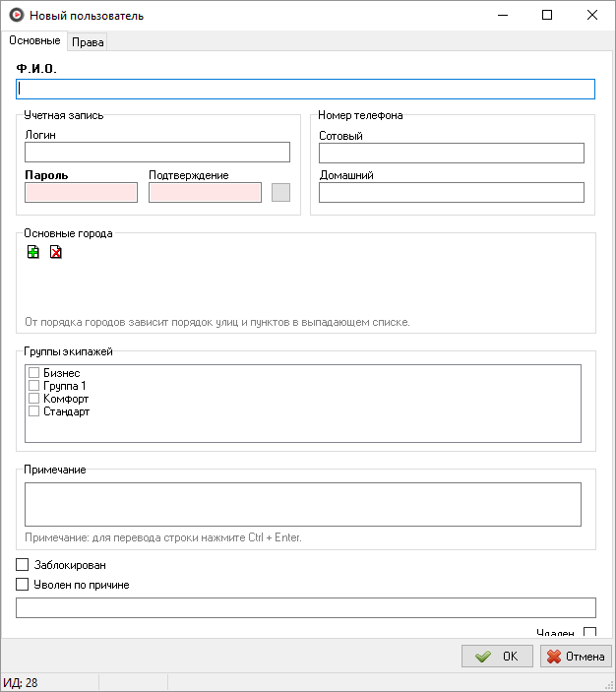Click the application icon in title bar
This screenshot has width=616, height=692.
coord(15,16)
